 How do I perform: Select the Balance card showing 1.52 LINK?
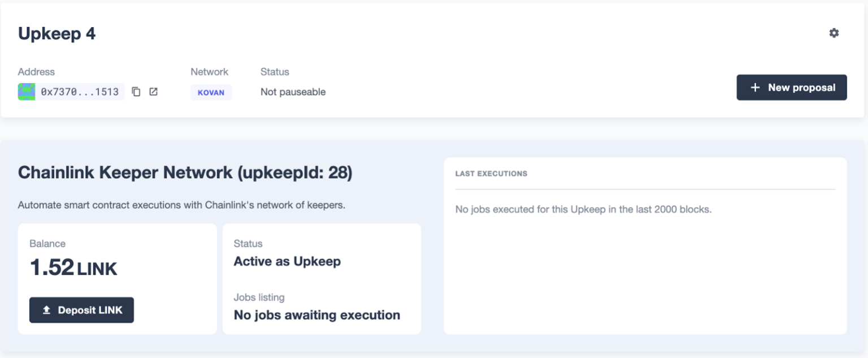point(117,278)
